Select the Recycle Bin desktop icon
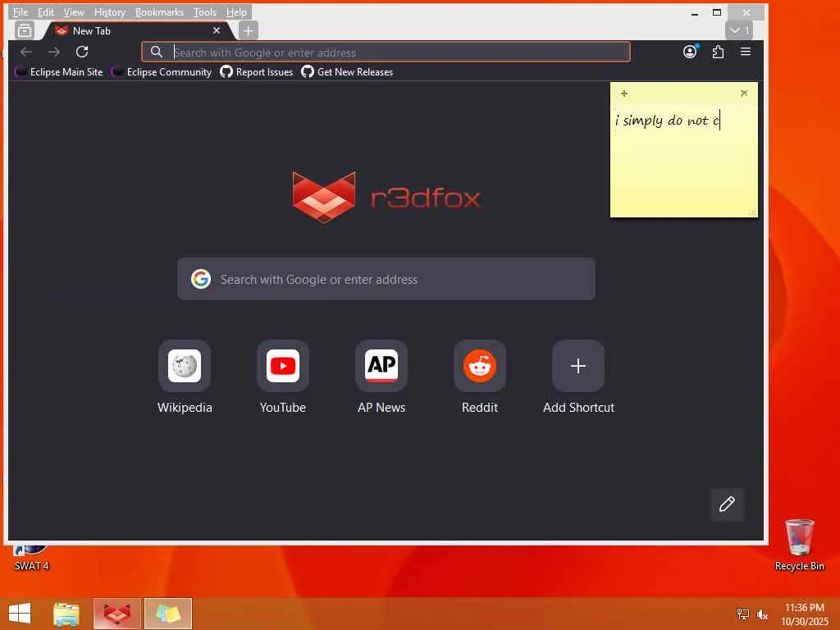 [x=799, y=545]
